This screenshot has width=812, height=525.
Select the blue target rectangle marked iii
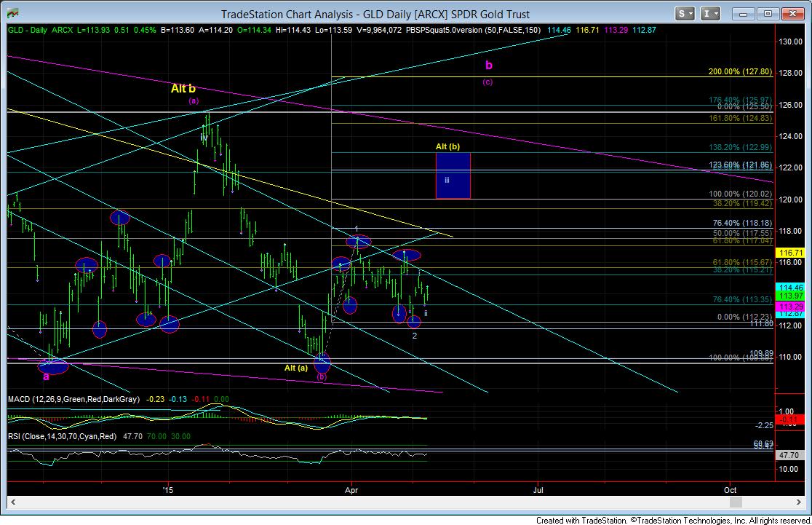point(453,175)
